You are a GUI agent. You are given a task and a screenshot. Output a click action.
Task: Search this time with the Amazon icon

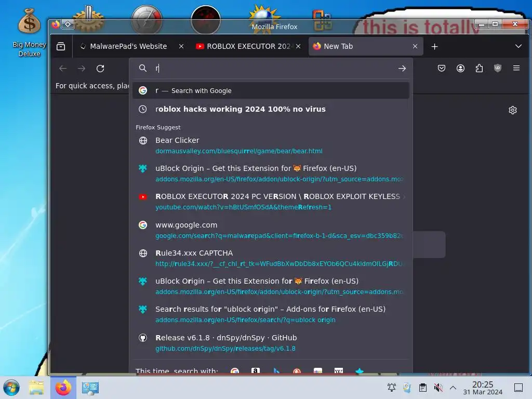coord(256,371)
